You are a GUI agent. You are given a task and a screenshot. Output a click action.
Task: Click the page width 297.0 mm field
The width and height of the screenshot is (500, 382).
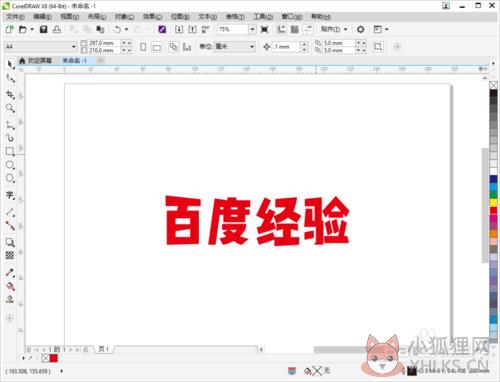click(104, 43)
